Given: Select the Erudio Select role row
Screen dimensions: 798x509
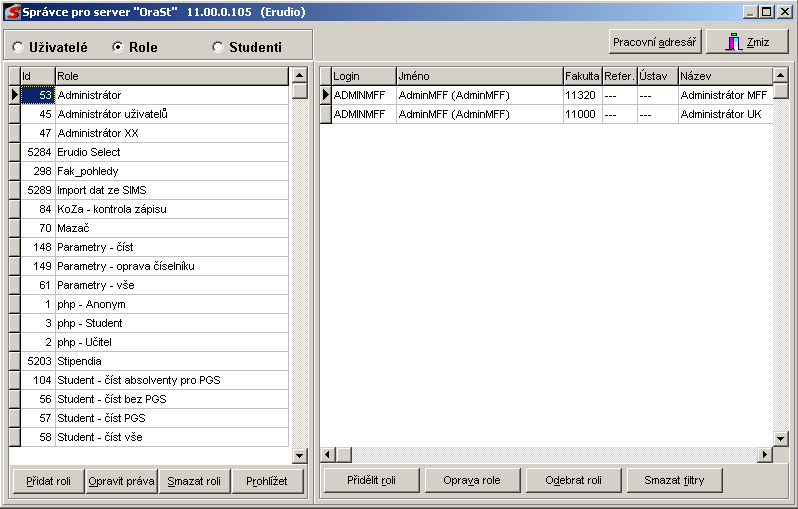Looking at the screenshot, I should click(150, 152).
